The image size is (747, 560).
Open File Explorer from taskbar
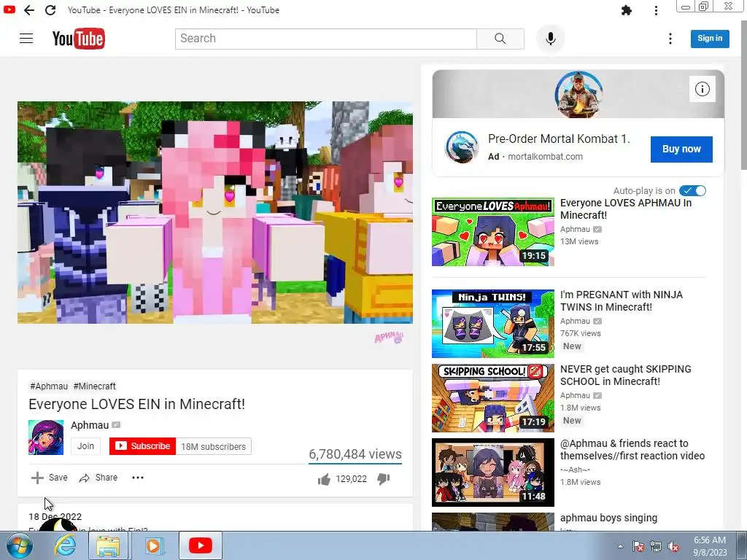click(108, 545)
